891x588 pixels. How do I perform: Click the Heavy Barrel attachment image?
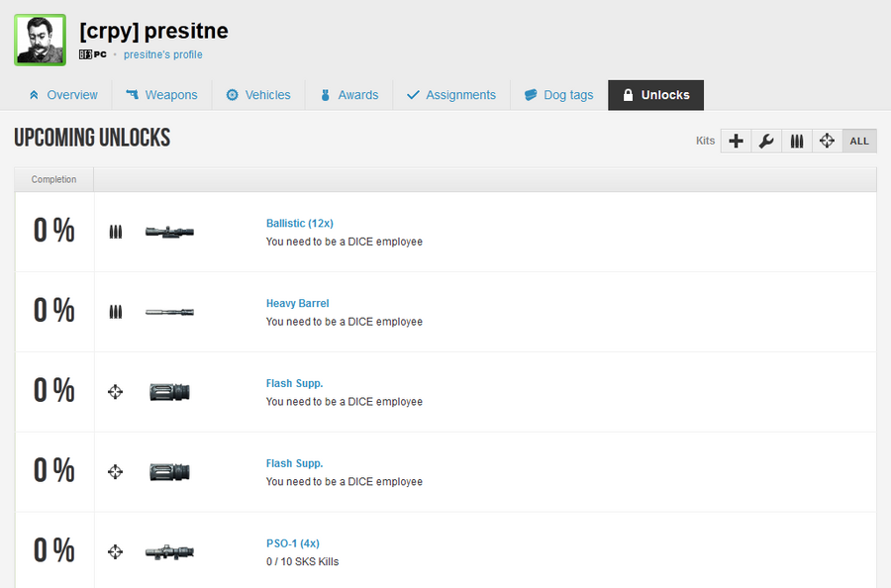(169, 312)
